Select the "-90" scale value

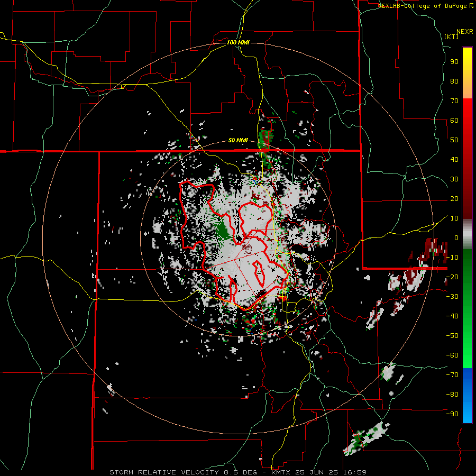pos(452,414)
